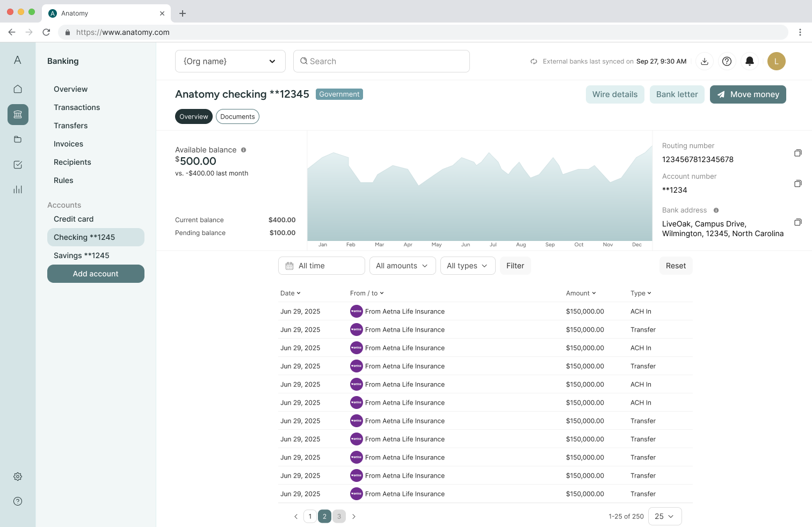This screenshot has height=527, width=812.
Task: Open the user avatar 'L' menu
Action: (777, 61)
